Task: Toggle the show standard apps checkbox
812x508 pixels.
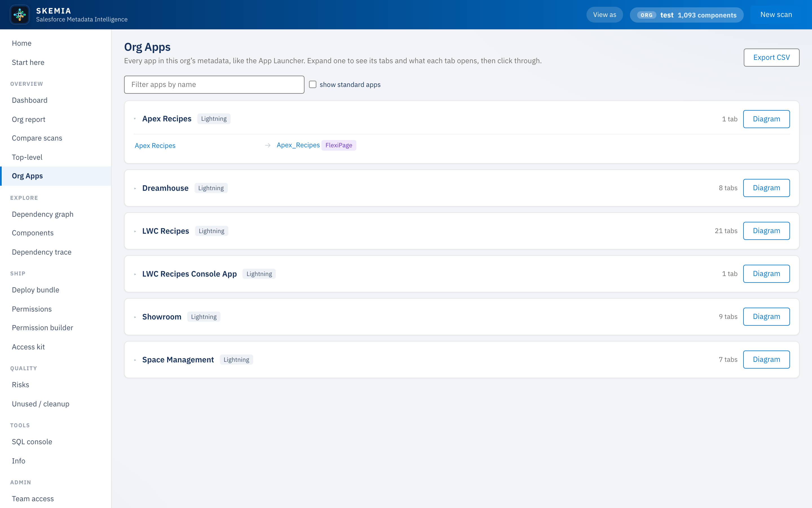Action: (x=312, y=84)
